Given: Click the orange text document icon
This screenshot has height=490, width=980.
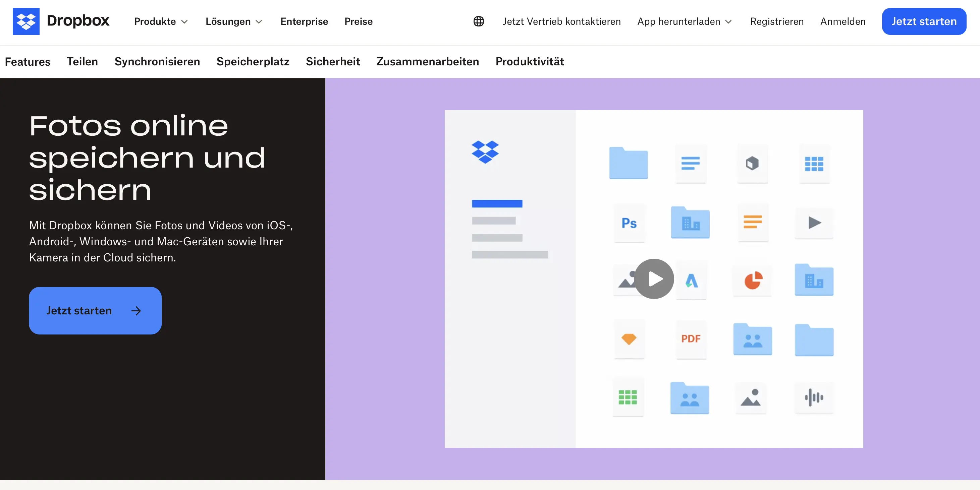Looking at the screenshot, I should pyautogui.click(x=753, y=223).
